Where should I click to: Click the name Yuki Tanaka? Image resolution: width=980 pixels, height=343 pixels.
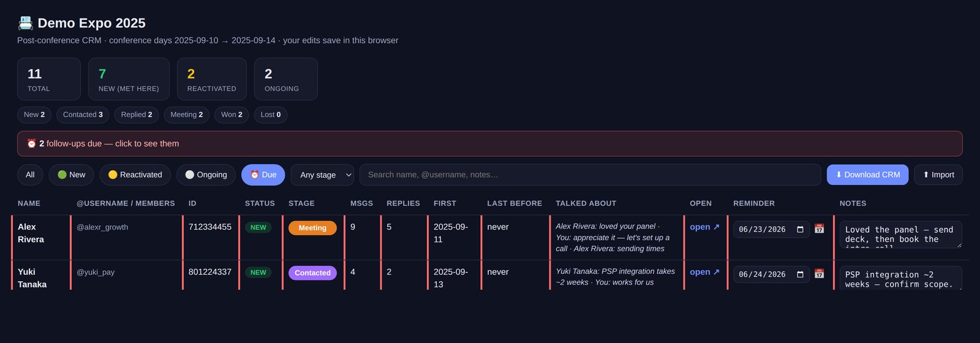pyautogui.click(x=32, y=278)
